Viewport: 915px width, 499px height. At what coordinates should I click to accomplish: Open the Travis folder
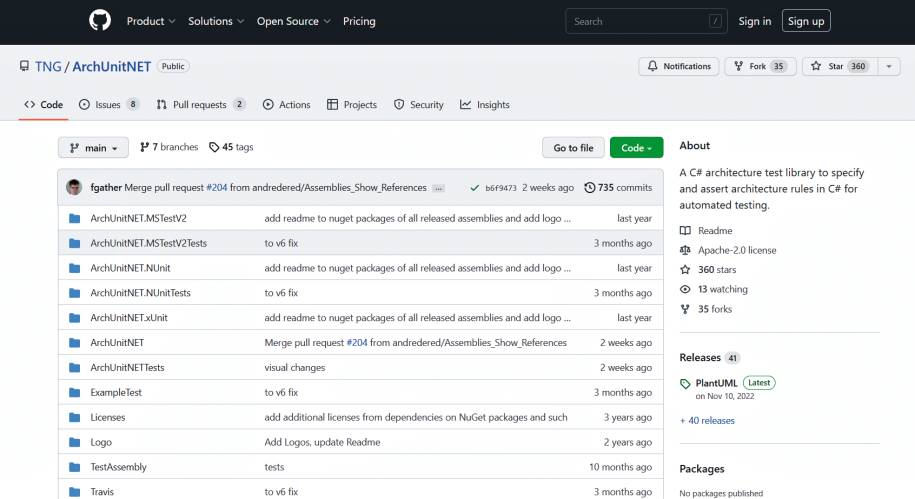click(102, 492)
